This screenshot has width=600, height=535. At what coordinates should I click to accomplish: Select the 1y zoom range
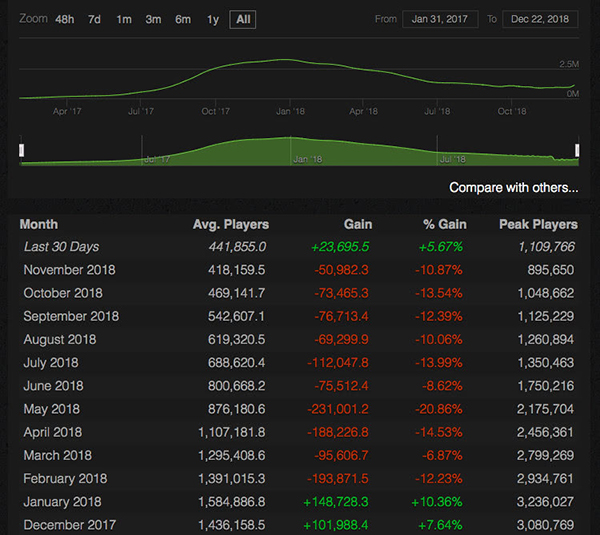tap(212, 19)
